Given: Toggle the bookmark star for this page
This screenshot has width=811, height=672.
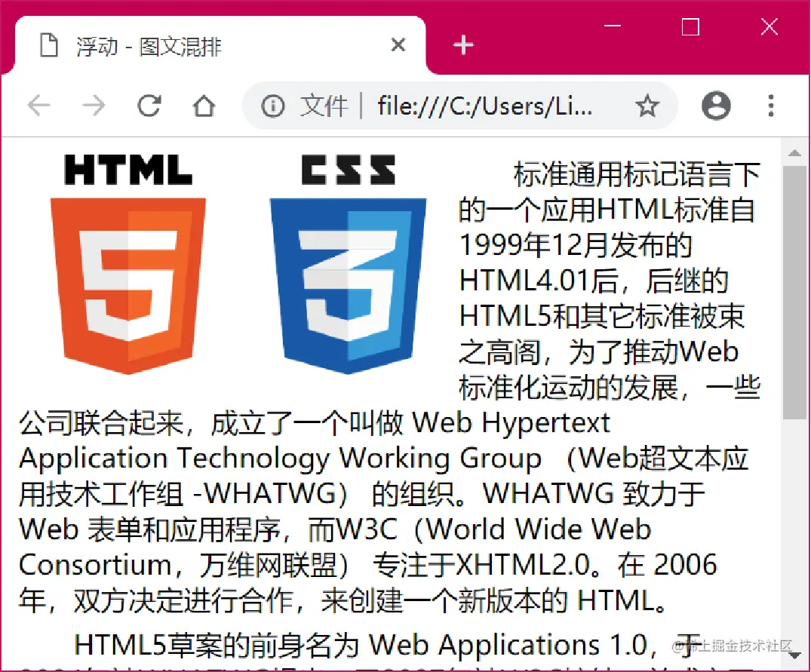Looking at the screenshot, I should pos(647,106).
